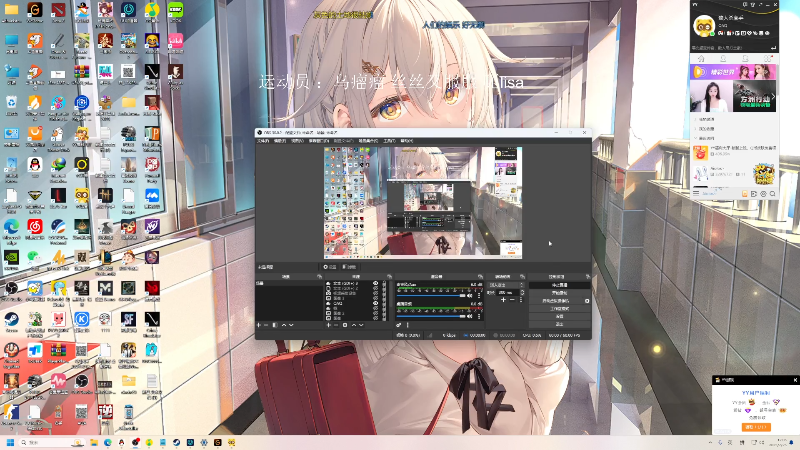Adjust the transition duration spinner arrows
The image size is (800, 450).
pos(522,292)
